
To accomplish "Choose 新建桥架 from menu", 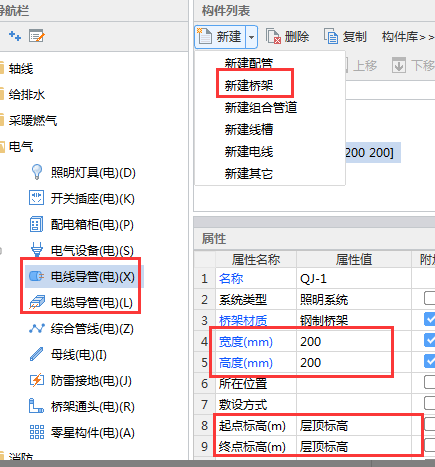I will click(x=249, y=86).
